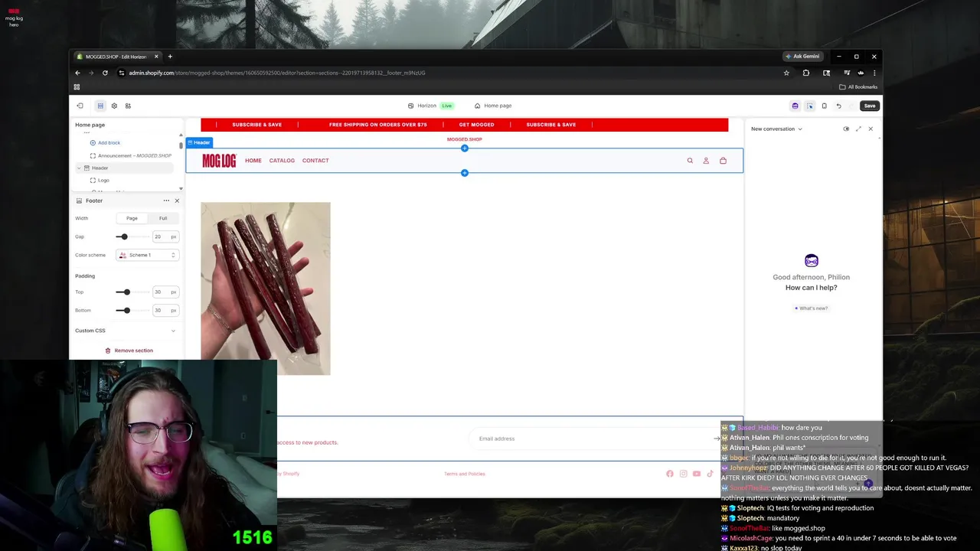Adjust the Top padding slider
This screenshot has height=551, width=980.
(126, 292)
